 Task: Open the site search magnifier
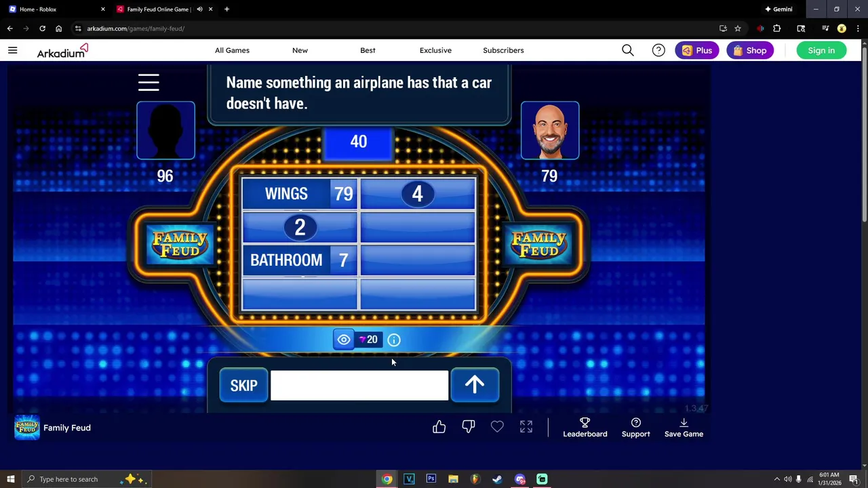point(628,50)
